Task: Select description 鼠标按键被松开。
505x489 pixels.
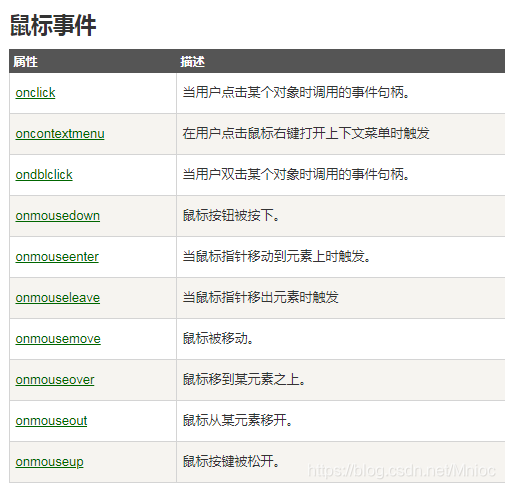Action: pos(231,461)
